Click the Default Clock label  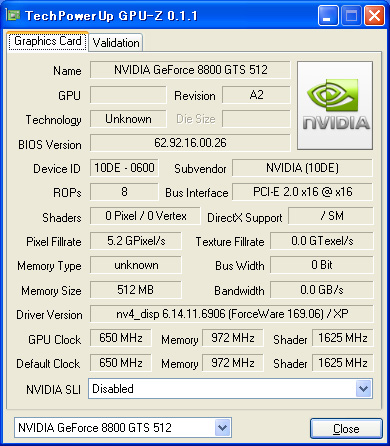[48, 363]
